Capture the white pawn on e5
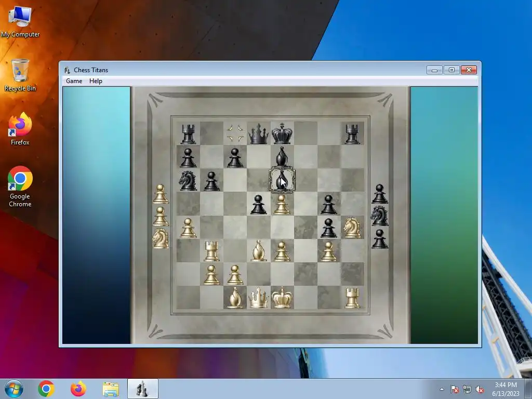 tap(282, 204)
